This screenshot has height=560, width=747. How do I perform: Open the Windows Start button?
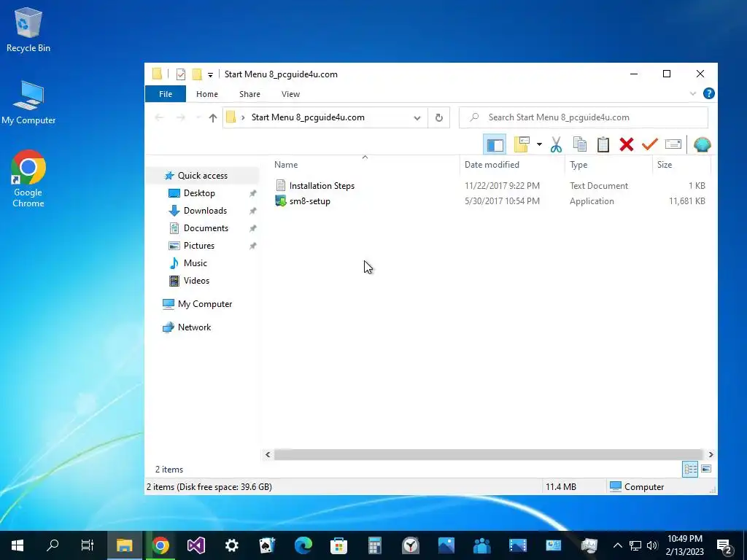(18, 545)
